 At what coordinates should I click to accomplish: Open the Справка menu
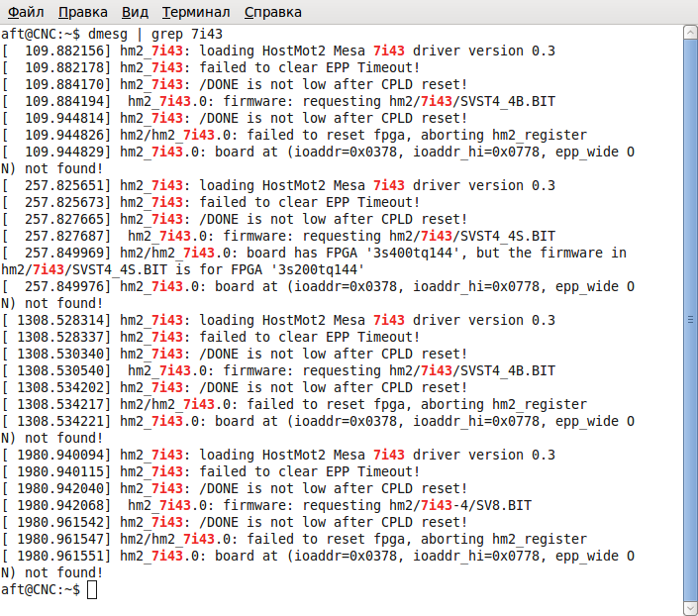pyautogui.click(x=272, y=12)
